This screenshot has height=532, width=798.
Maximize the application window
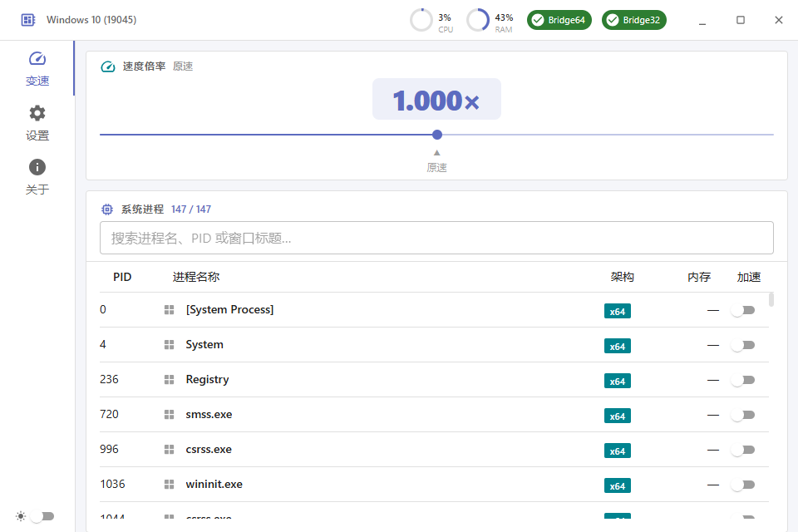coord(741,20)
